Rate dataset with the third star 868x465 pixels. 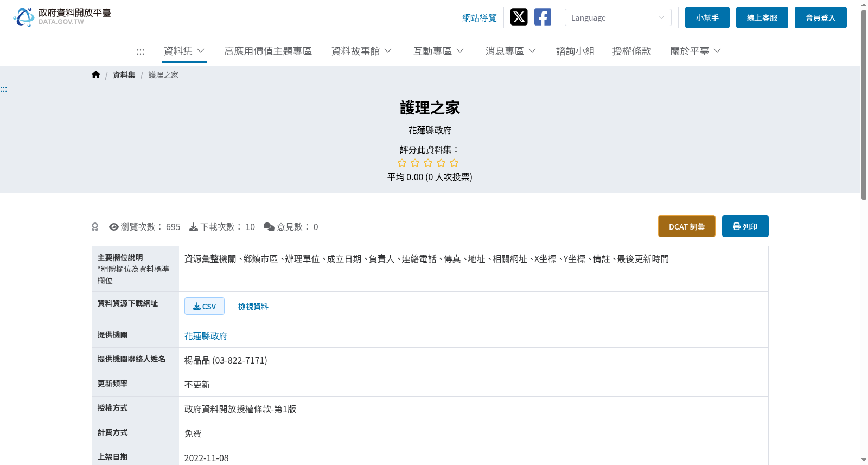(428, 163)
